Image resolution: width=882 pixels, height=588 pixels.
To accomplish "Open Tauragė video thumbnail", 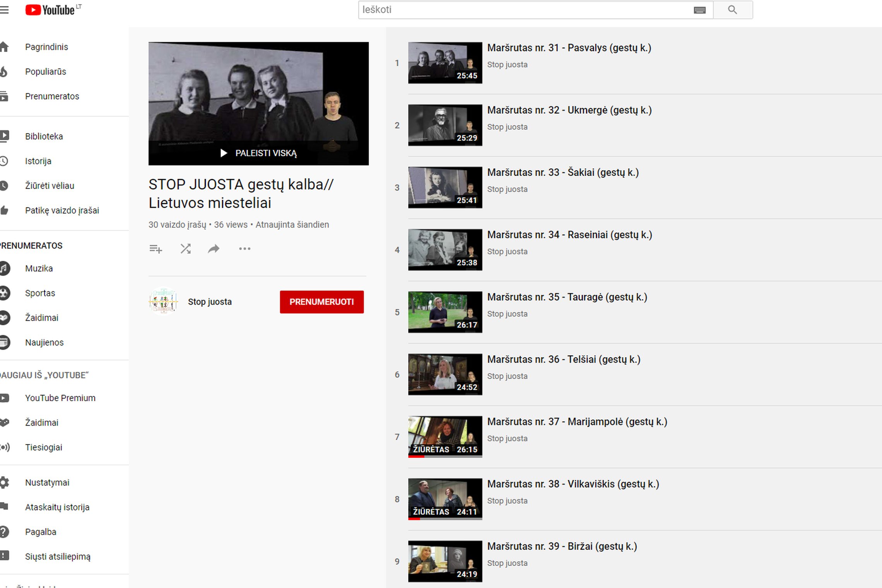I will coord(445,312).
